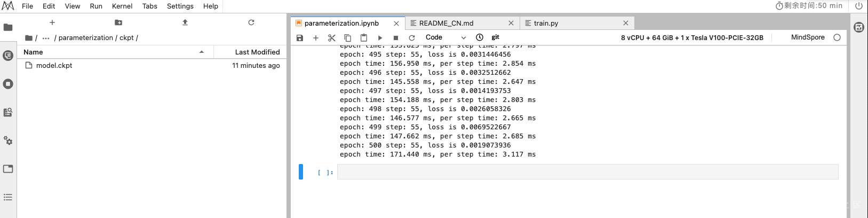Create a new folder in the file browser
Screen dimensions: 868x218
point(118,22)
